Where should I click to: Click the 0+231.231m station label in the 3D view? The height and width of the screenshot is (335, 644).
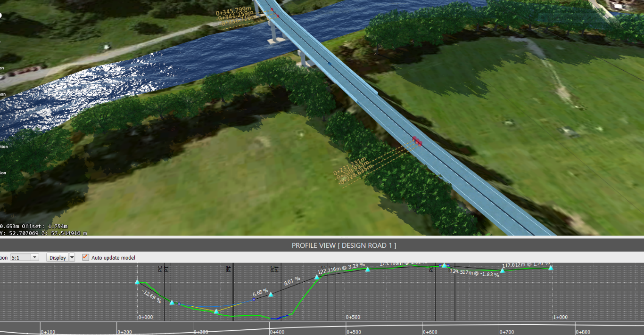coord(350,166)
